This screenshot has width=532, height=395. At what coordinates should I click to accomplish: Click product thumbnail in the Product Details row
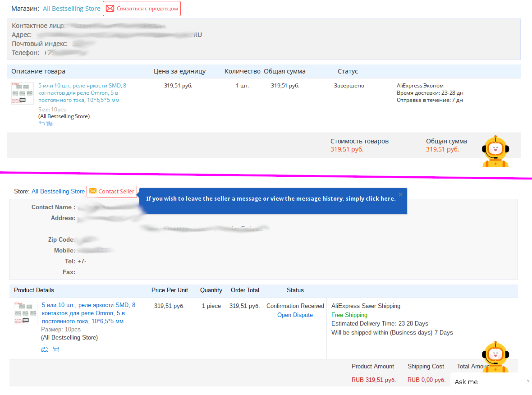(x=25, y=313)
